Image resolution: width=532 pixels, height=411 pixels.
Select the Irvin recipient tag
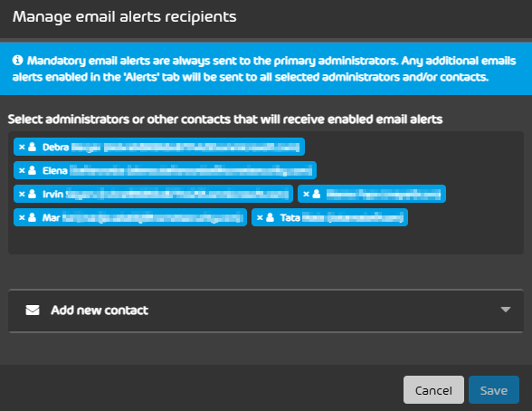point(153,194)
